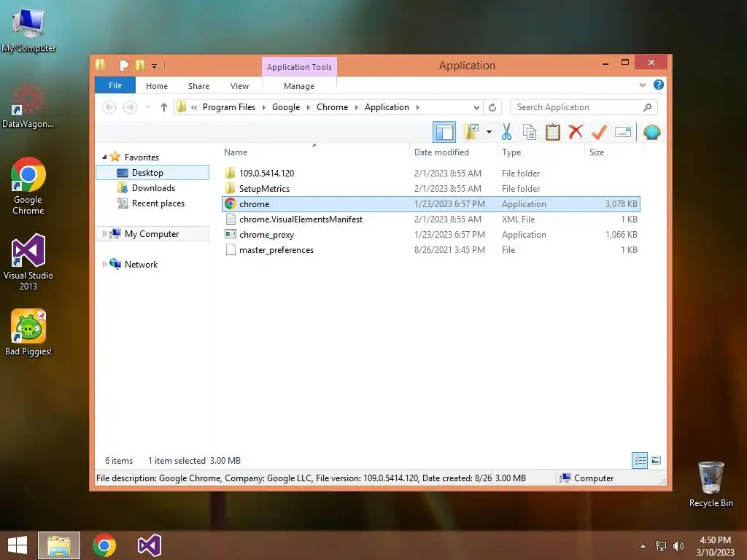Sort by the Size column header
The height and width of the screenshot is (560, 747).
pyautogui.click(x=614, y=152)
